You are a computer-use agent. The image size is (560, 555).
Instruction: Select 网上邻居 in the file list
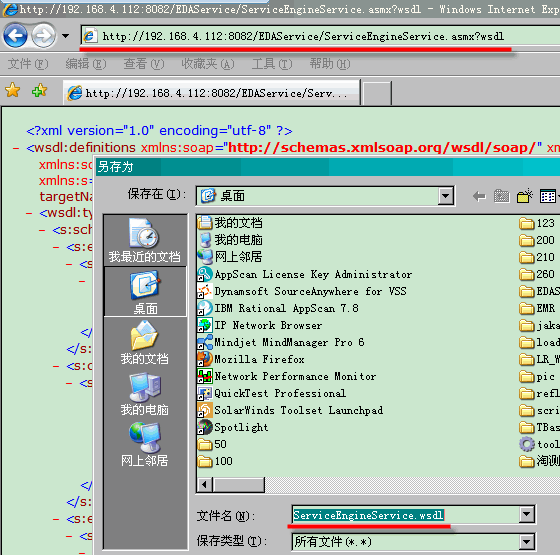click(230, 257)
